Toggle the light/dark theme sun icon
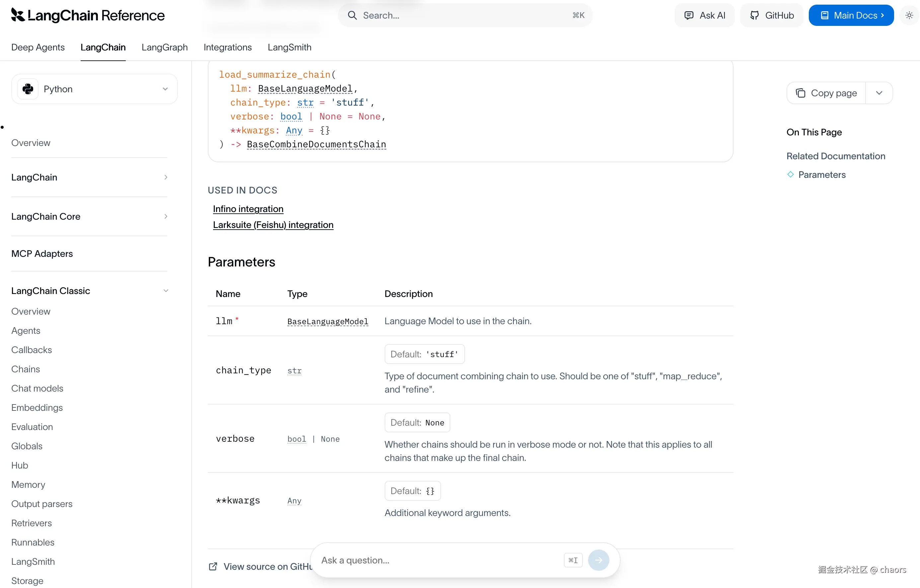 [909, 15]
